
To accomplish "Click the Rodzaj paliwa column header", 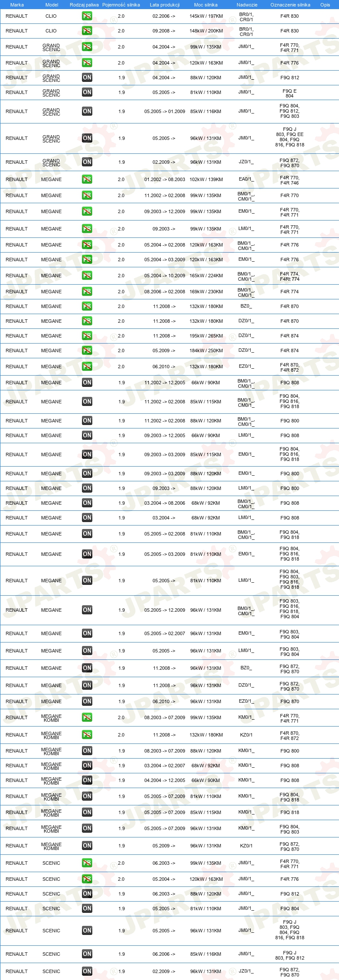I will [84, 5].
